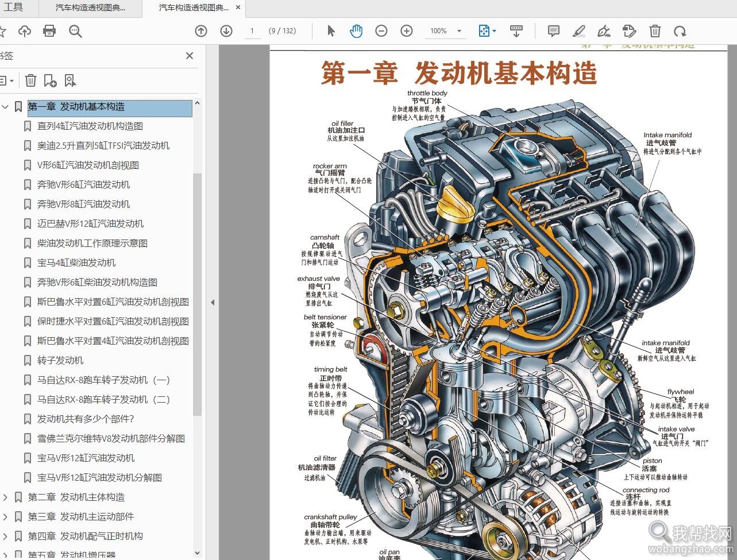The width and height of the screenshot is (737, 560).
Task: Delete with the toolbar trash icon
Action: pos(655,31)
